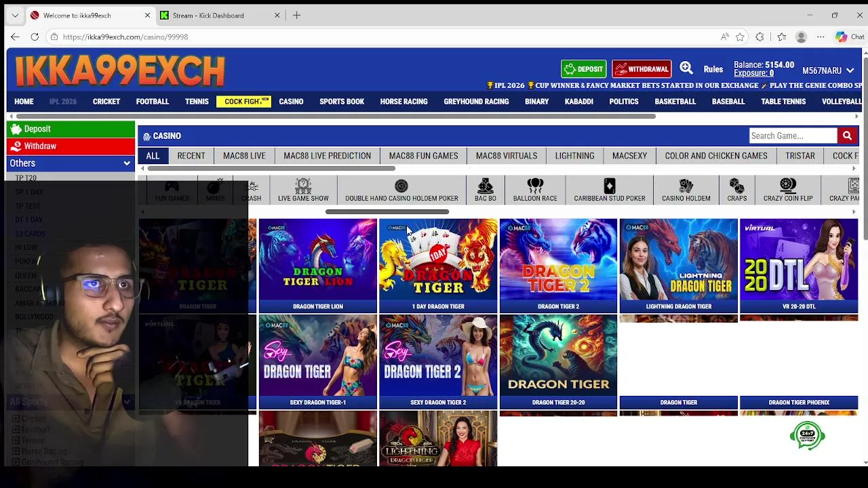868x488 pixels.
Task: Open the MAC88 FUN GAMES tab
Action: [423, 156]
